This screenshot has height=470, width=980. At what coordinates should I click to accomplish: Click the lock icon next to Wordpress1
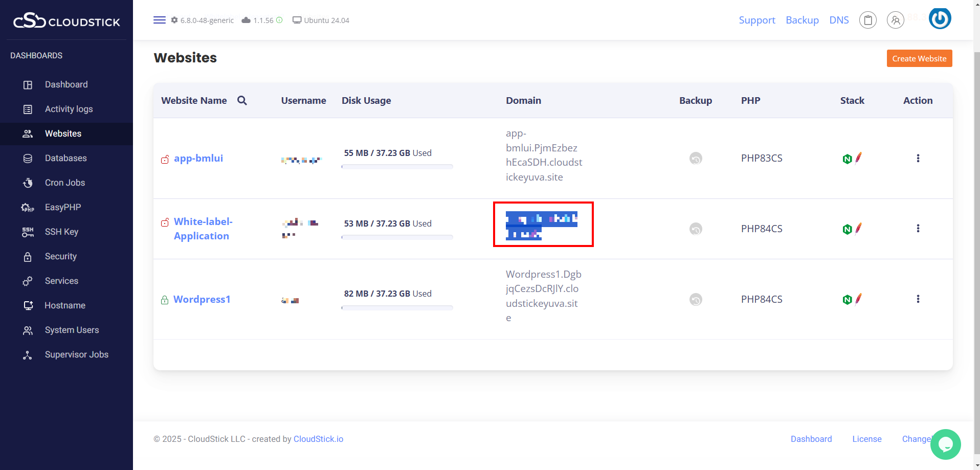pyautogui.click(x=165, y=300)
